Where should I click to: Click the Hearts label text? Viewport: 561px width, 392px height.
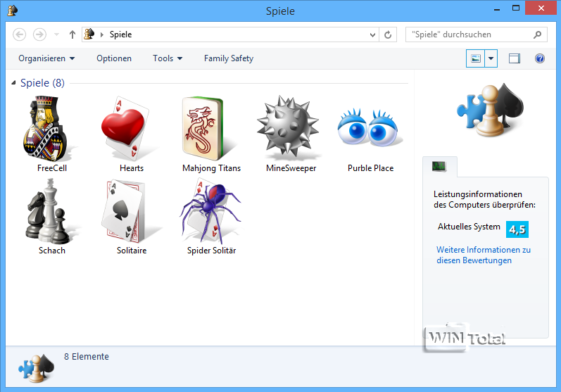(x=132, y=168)
